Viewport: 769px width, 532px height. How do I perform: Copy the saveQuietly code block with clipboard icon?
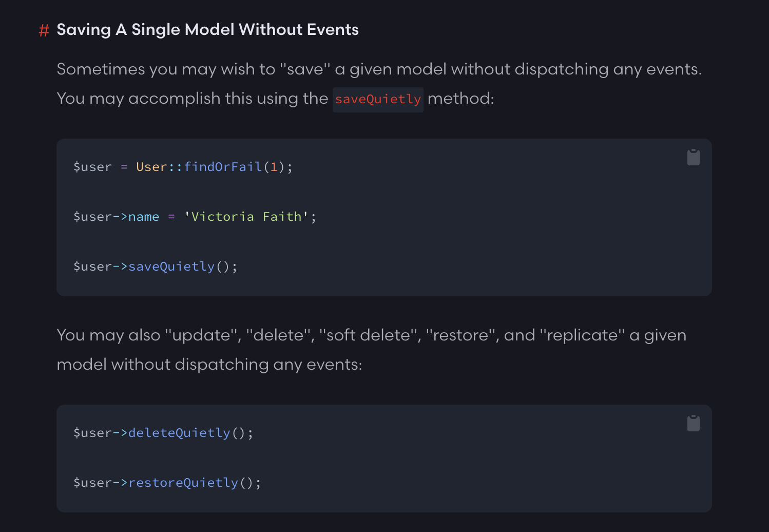pyautogui.click(x=693, y=158)
